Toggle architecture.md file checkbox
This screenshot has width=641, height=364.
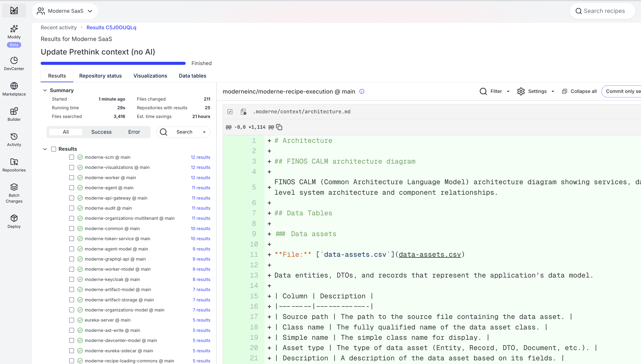click(230, 112)
